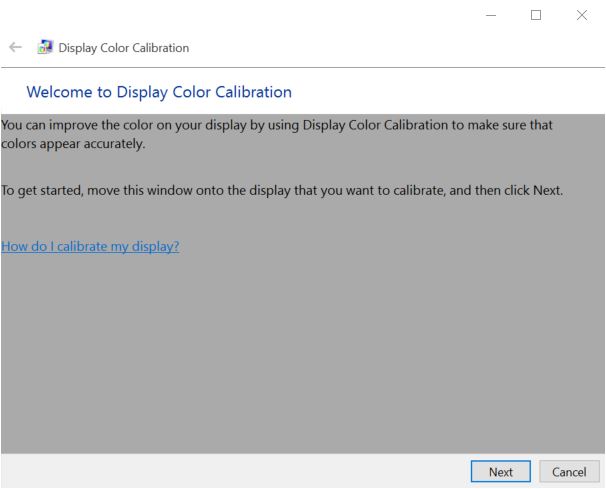The height and width of the screenshot is (489, 606).
Task: Cancel the calibration wizard
Action: coord(569,471)
